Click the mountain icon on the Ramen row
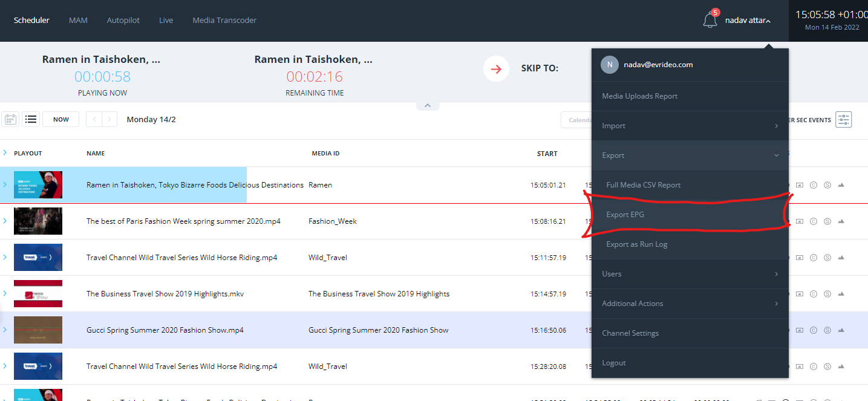This screenshot has width=868, height=401. [841, 185]
